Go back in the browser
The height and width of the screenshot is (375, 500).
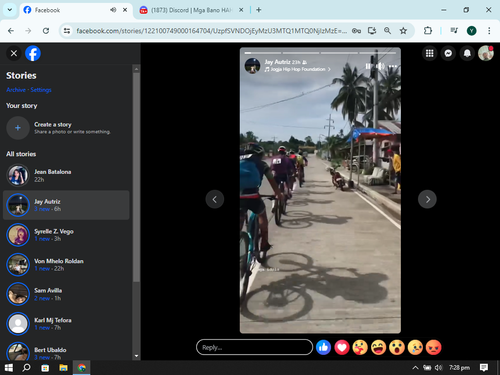(11, 31)
